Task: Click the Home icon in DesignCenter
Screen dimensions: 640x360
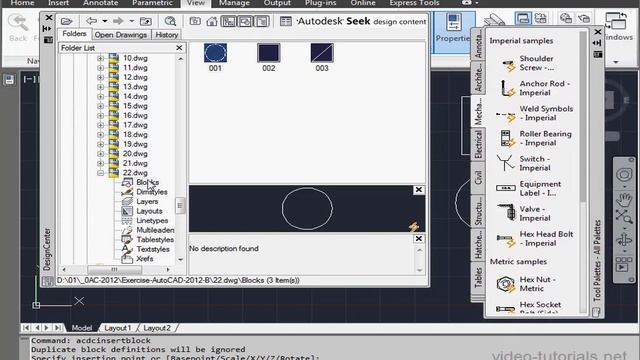Action: click(212, 21)
